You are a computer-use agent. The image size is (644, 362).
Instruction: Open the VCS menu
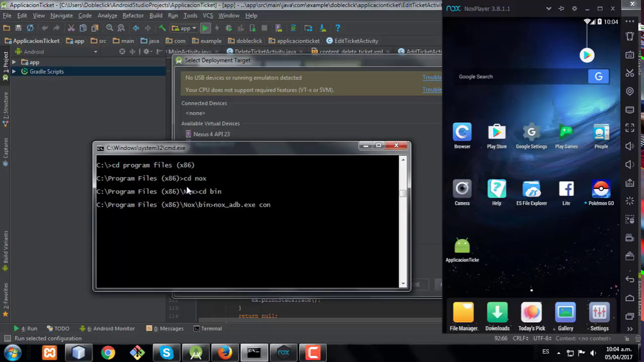[x=208, y=16]
